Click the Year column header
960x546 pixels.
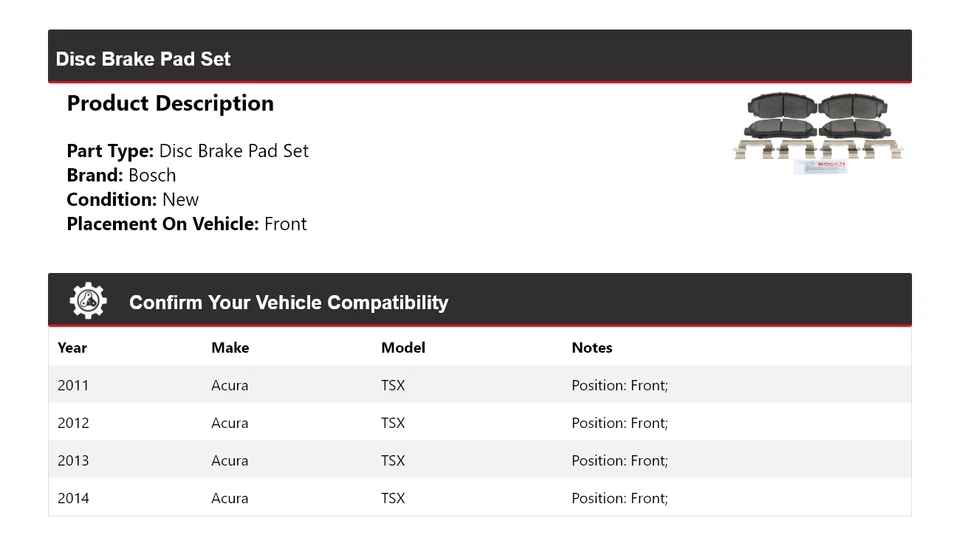tap(72, 348)
